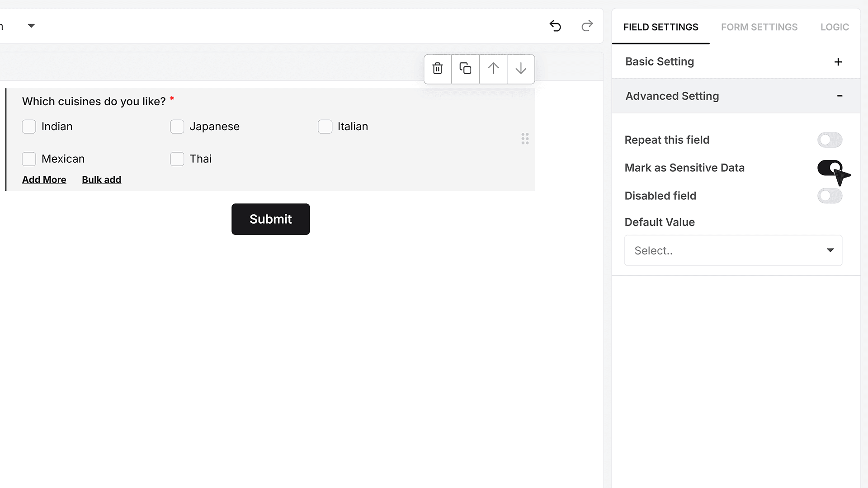Duplicate the field with copy icon
This screenshot has width=868, height=488.
(x=465, y=69)
